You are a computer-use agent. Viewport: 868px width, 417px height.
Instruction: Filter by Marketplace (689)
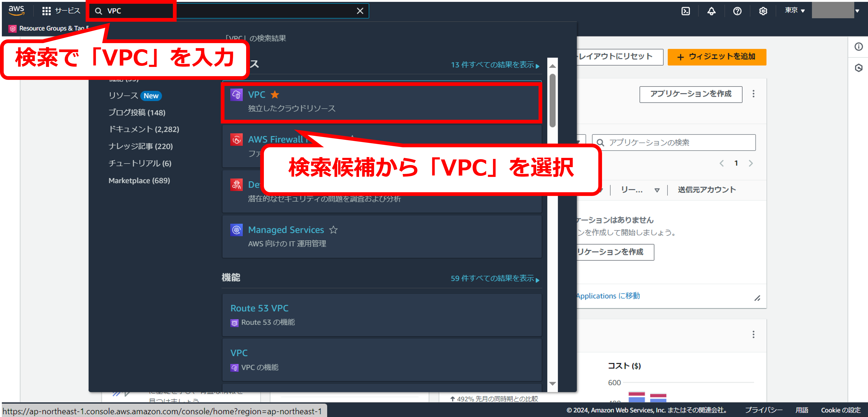[139, 181]
